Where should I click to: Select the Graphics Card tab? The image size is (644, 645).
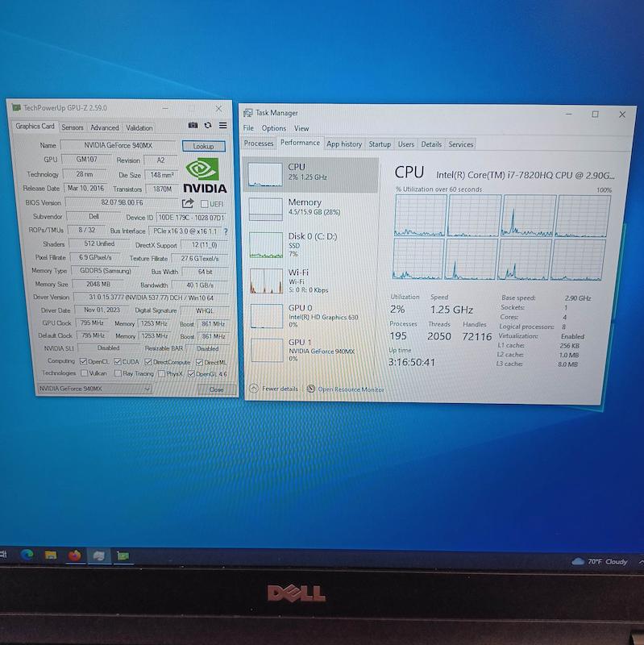[35, 127]
